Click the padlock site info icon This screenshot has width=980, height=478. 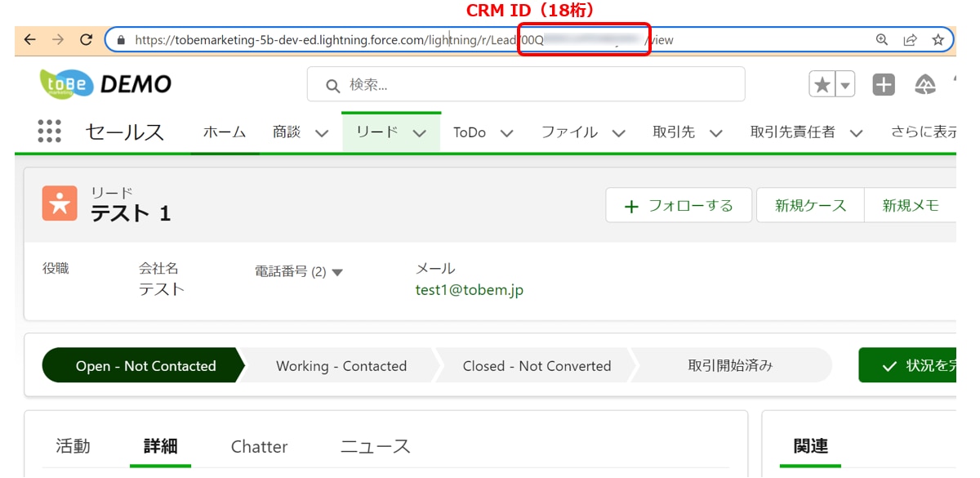click(x=122, y=39)
